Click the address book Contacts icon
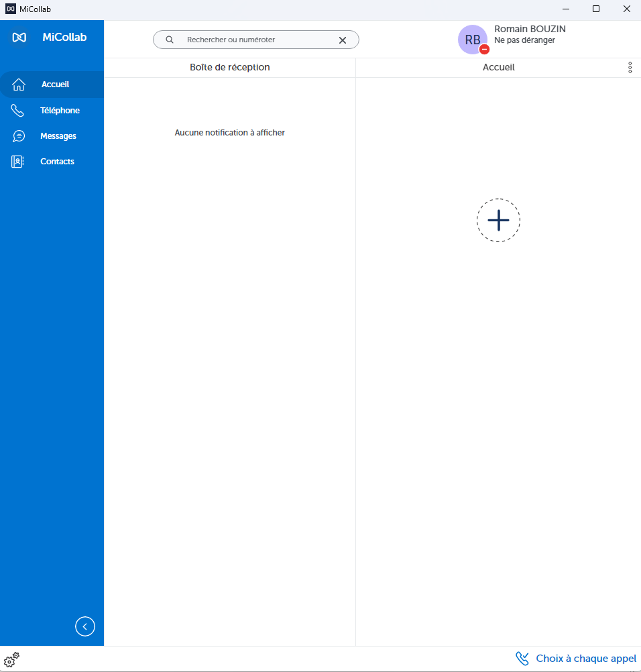 coord(17,162)
